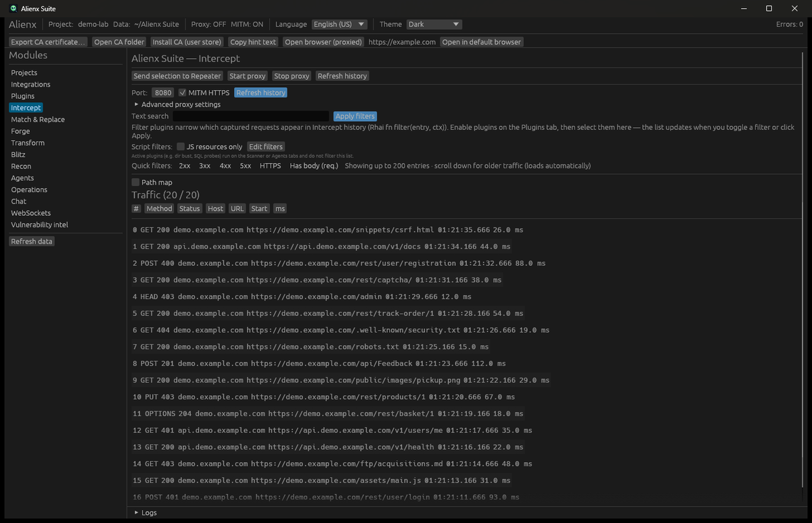
Task: Toggle the HTTPS quick filter
Action: click(270, 166)
